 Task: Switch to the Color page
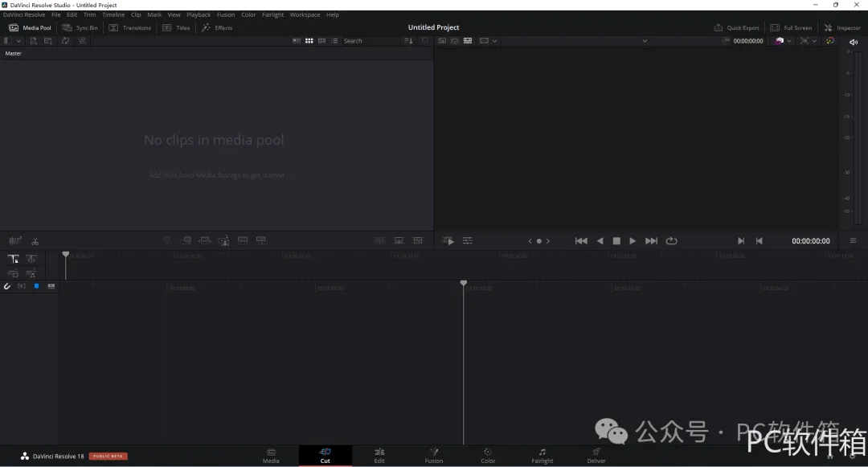tap(488, 456)
